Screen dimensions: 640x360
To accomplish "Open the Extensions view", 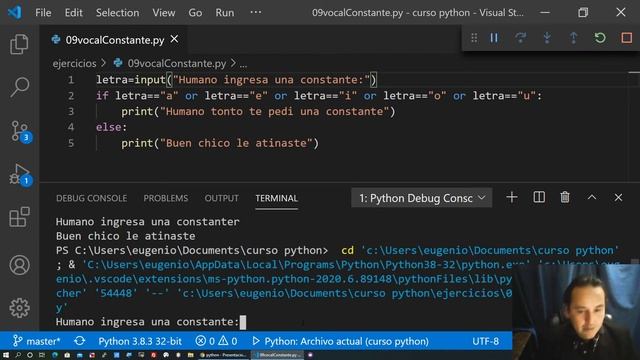I will 19,217.
